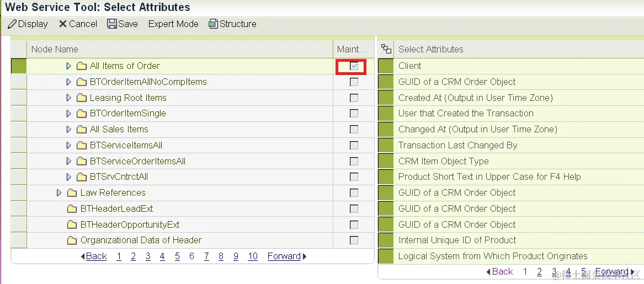The image size is (644, 284).
Task: Click the hierarchy icon beside Select Attributes header
Action: tap(386, 49)
